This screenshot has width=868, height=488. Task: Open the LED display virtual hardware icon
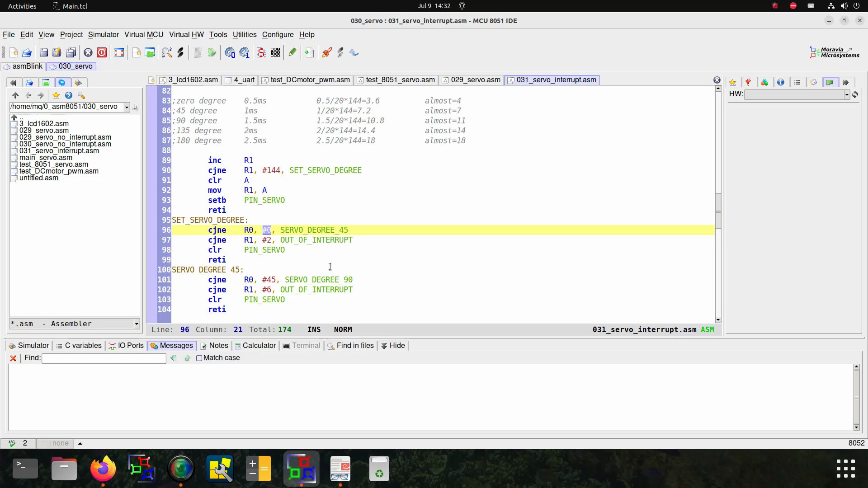[261, 53]
